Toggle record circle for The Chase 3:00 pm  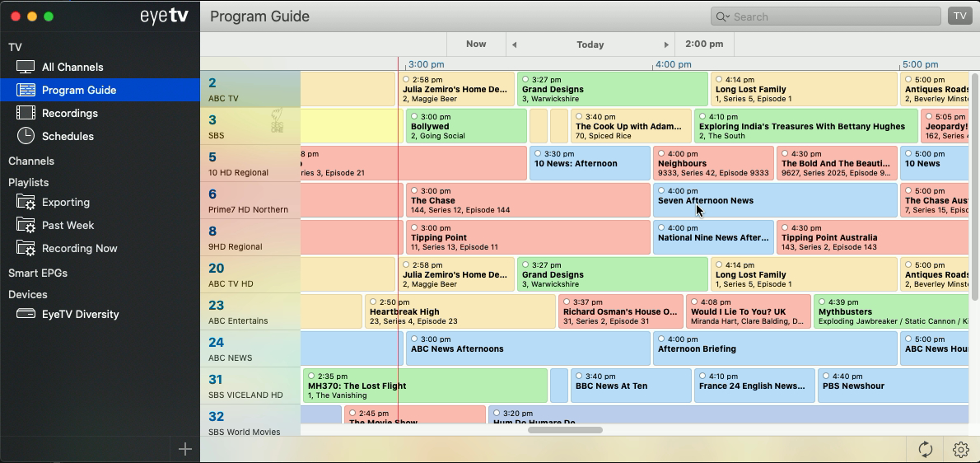coord(414,190)
